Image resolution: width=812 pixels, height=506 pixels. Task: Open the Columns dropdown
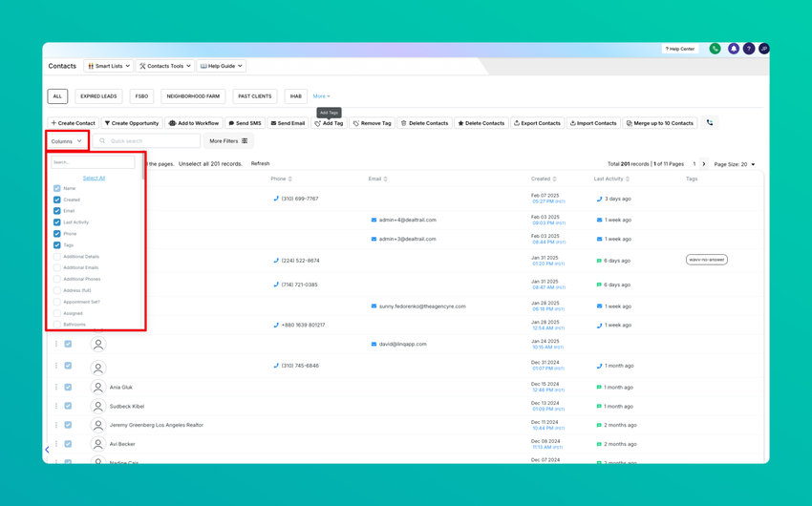point(67,141)
